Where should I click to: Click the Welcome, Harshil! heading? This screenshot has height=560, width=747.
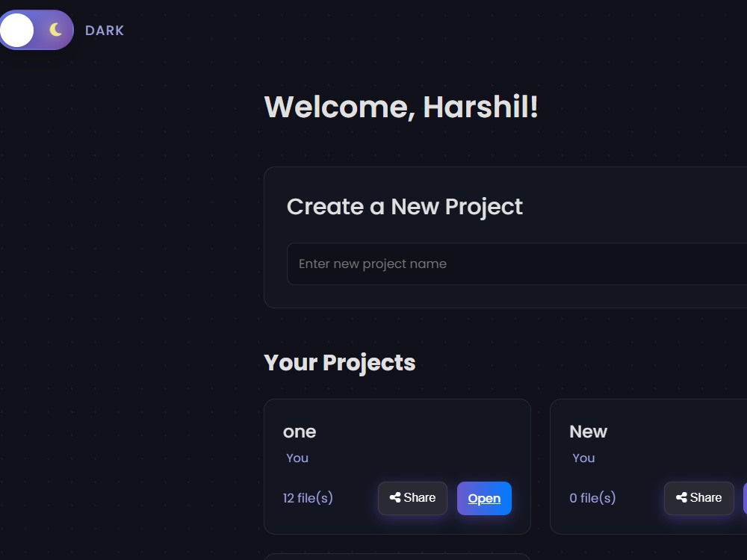401,107
